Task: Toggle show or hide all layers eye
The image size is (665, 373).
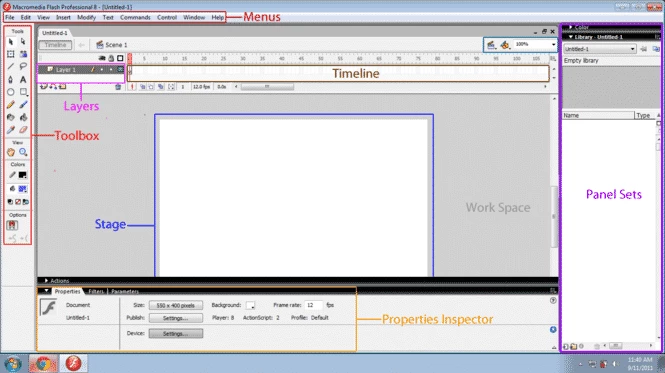Action: click(x=102, y=58)
